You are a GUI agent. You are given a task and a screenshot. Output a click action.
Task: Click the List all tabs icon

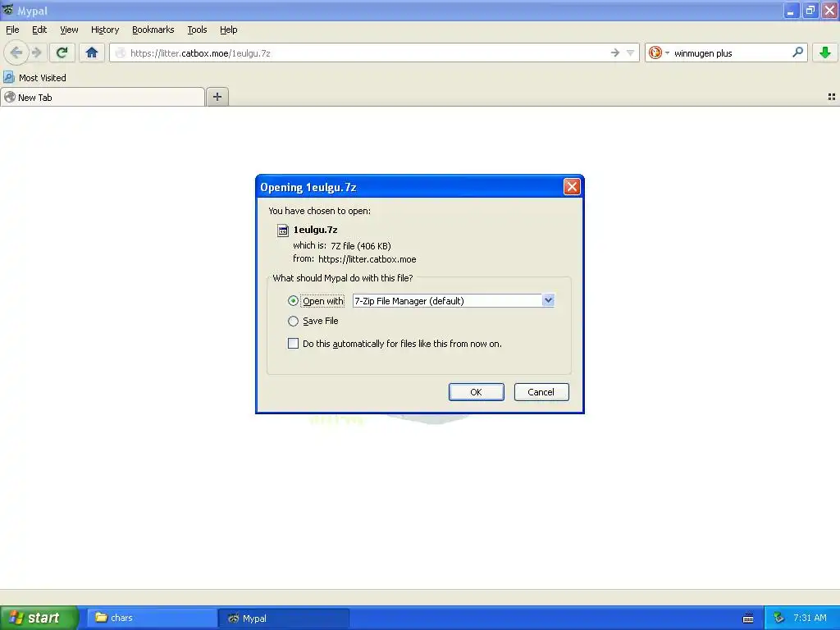click(832, 97)
